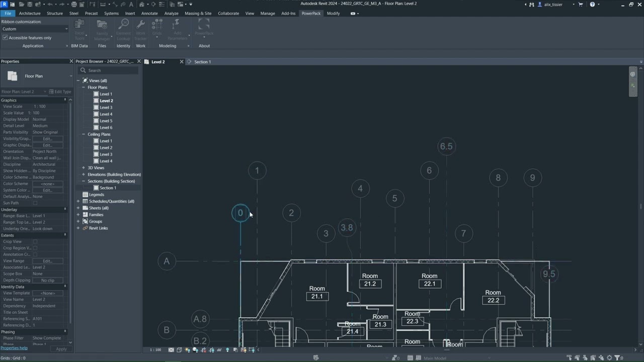The height and width of the screenshot is (362, 644).
Task: Open the Annotate ribbon tab
Action: point(149,14)
